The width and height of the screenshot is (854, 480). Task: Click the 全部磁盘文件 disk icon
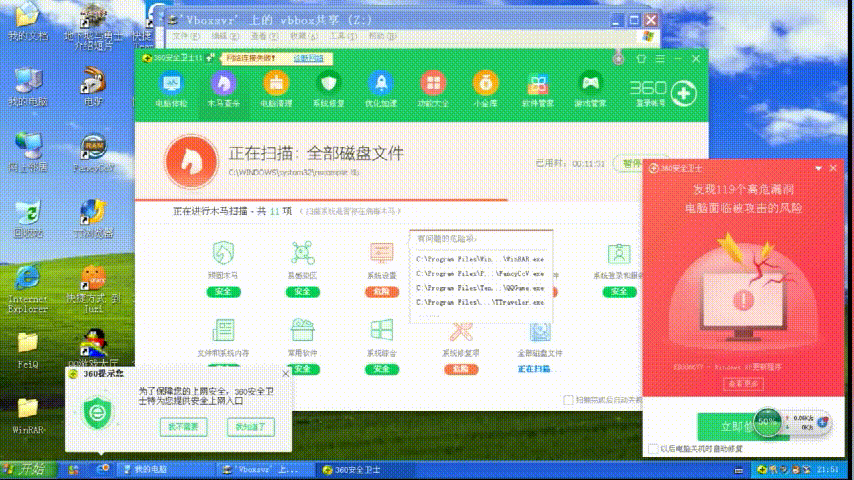click(x=540, y=332)
